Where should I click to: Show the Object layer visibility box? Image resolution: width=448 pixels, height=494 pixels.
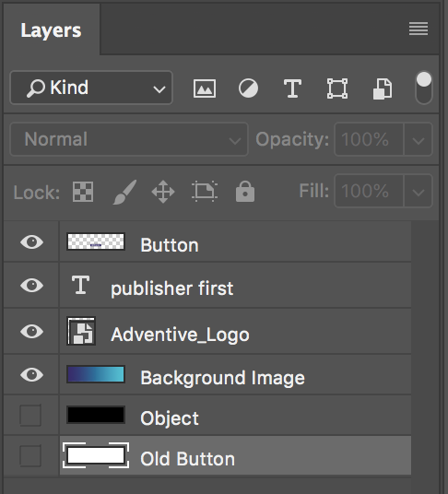[x=30, y=416]
